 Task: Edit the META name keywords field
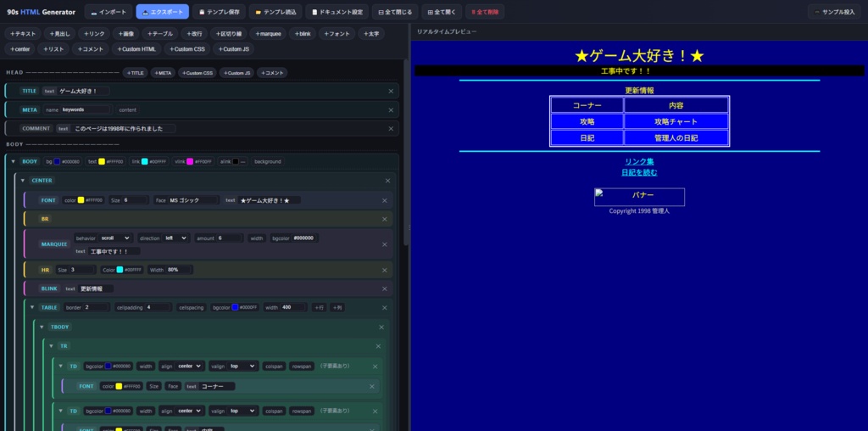click(x=87, y=109)
